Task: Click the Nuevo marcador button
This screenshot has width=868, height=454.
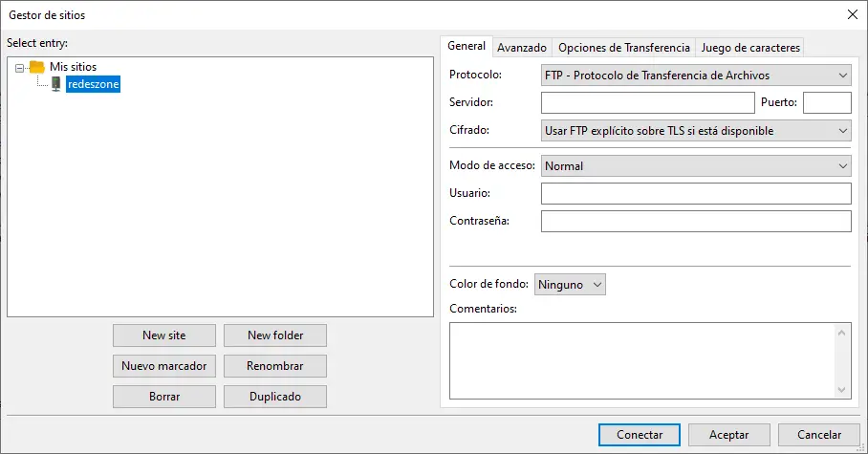Action: coord(164,366)
